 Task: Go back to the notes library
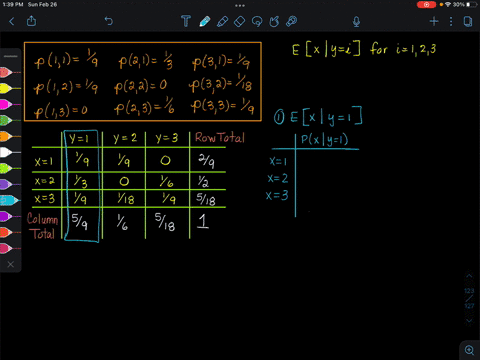(12, 22)
